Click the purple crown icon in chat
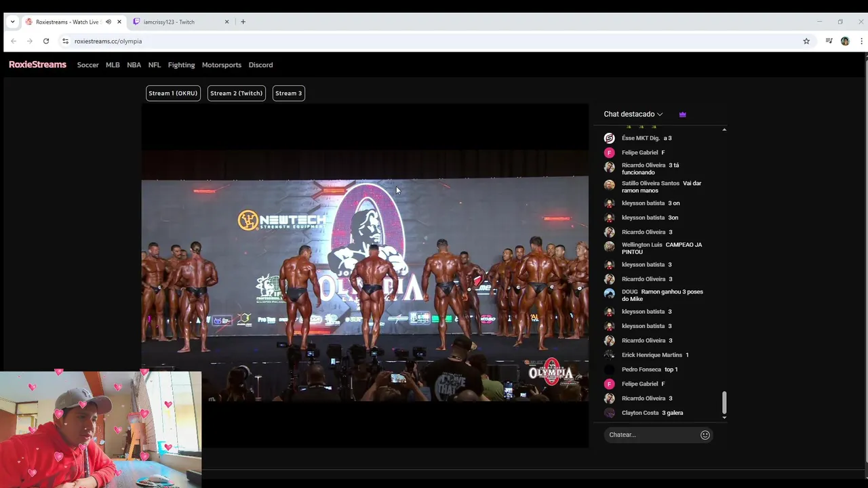Image resolution: width=868 pixels, height=488 pixels. (683, 115)
